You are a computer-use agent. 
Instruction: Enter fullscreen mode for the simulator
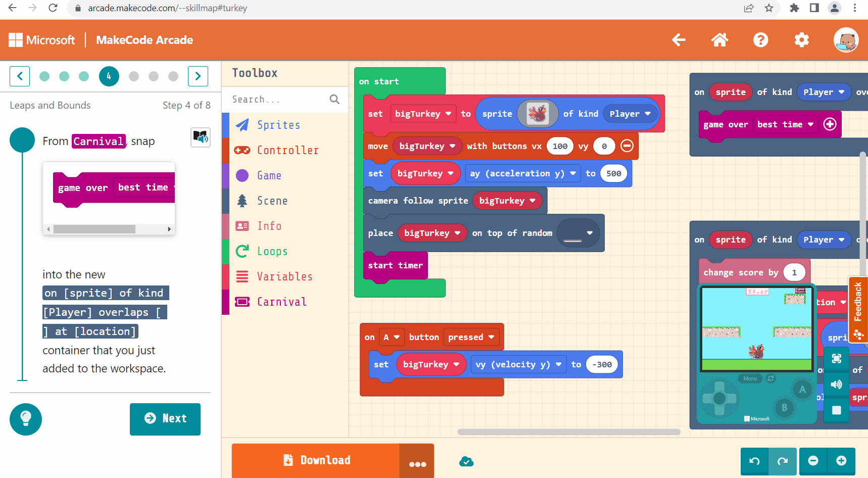point(836,358)
